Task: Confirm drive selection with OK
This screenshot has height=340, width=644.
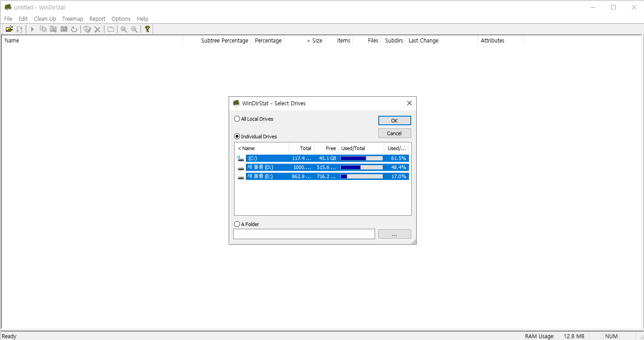Action: tap(395, 121)
